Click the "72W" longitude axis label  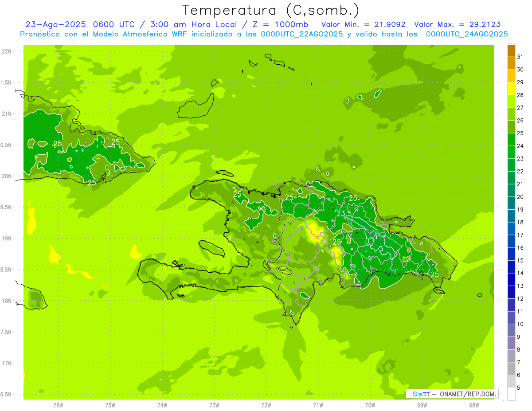click(266, 405)
